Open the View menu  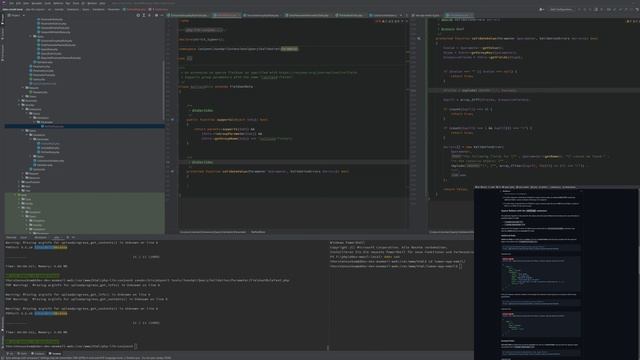click(26, 3)
